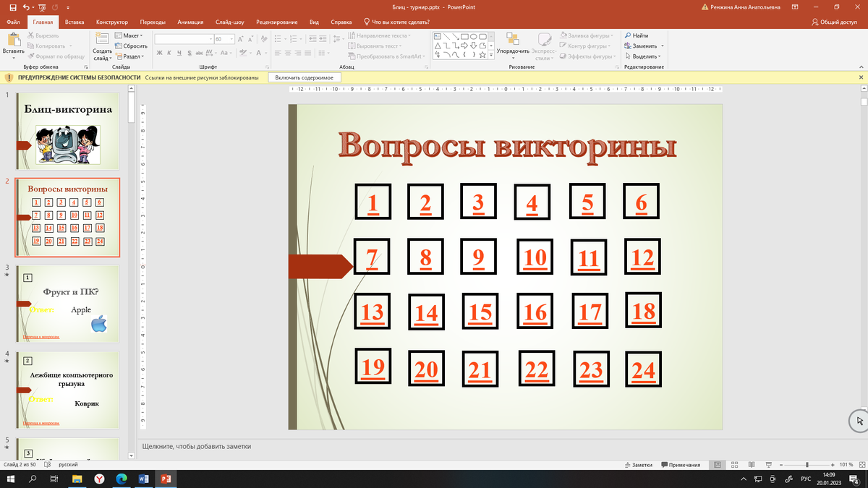Viewport: 868px width, 488px height.
Task: Start slideshow from status bar icon
Action: tap(769, 465)
